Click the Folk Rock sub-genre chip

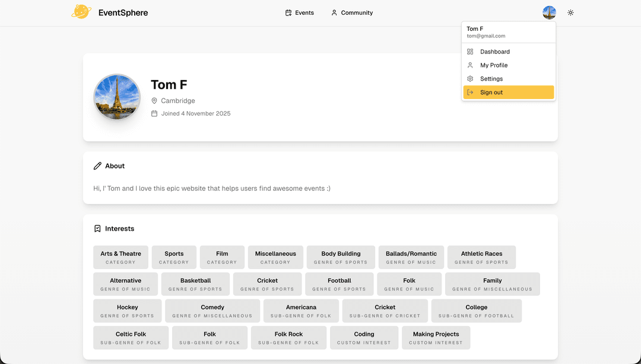click(288, 337)
